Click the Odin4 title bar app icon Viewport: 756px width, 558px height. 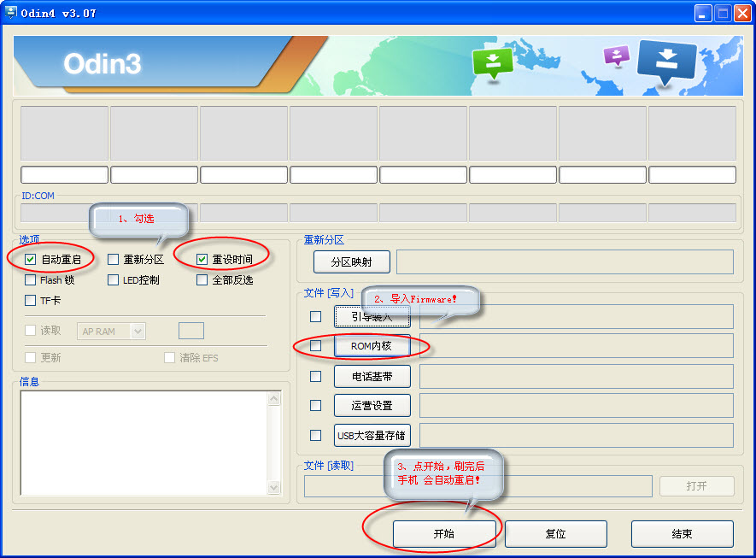point(10,13)
